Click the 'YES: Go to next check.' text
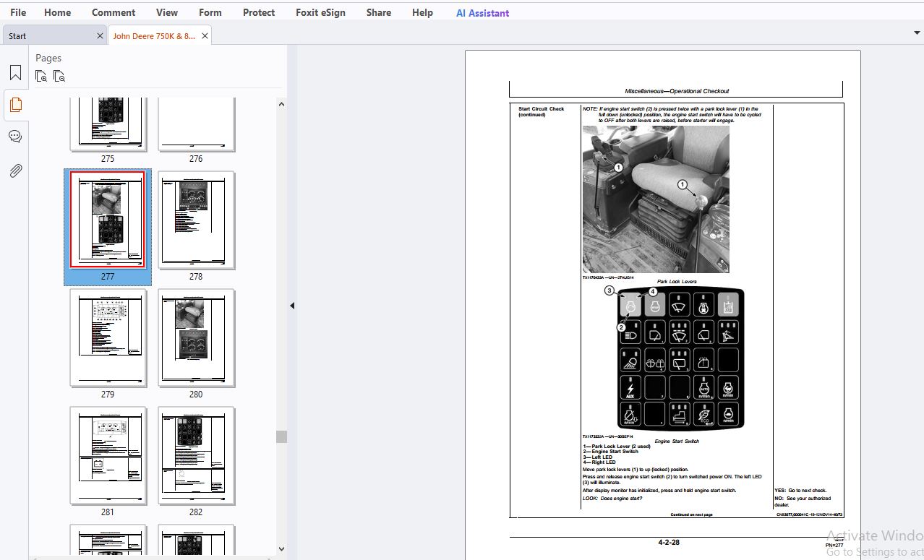This screenshot has width=924, height=560. [800, 491]
